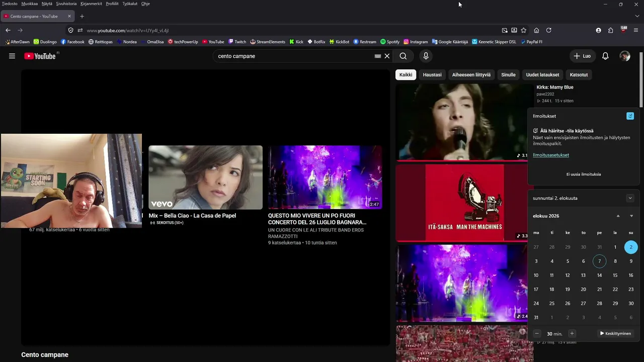Select the Kaikki filter chip
Screen dimensions: 644x362
tap(406, 75)
